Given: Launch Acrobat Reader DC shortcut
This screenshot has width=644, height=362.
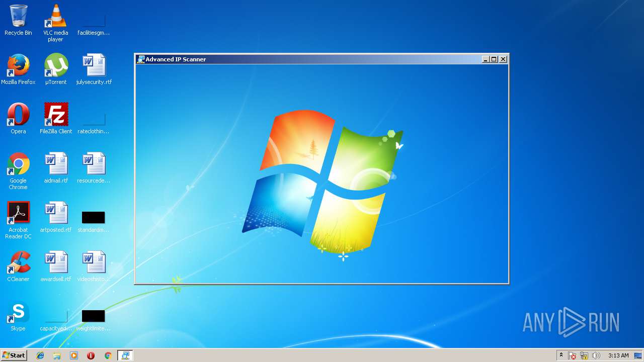Looking at the screenshot, I should (18, 220).
